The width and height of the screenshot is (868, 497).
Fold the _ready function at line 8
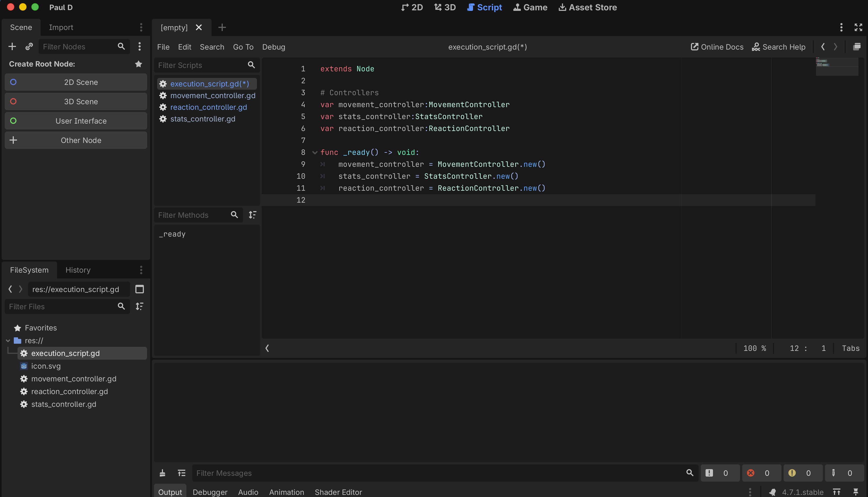point(315,152)
